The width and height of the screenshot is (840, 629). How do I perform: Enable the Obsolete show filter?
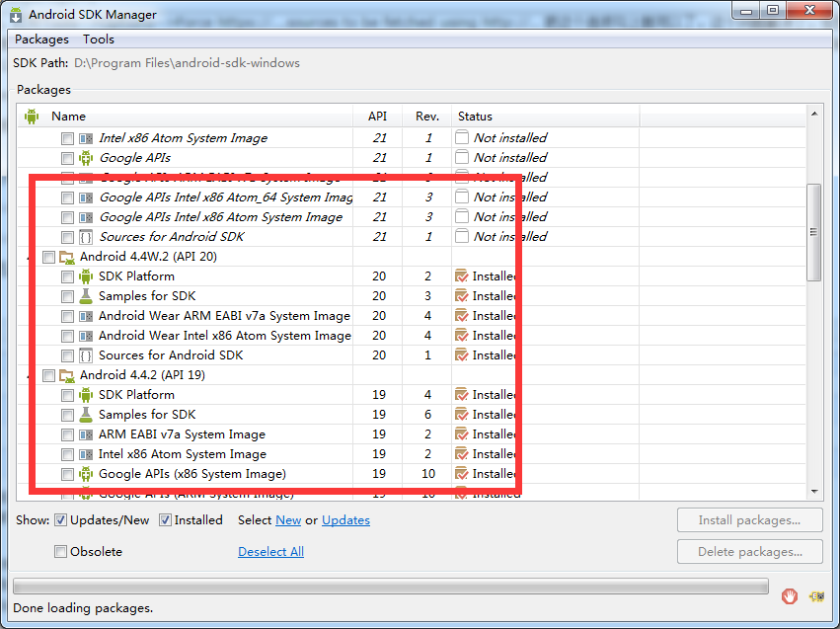click(60, 551)
